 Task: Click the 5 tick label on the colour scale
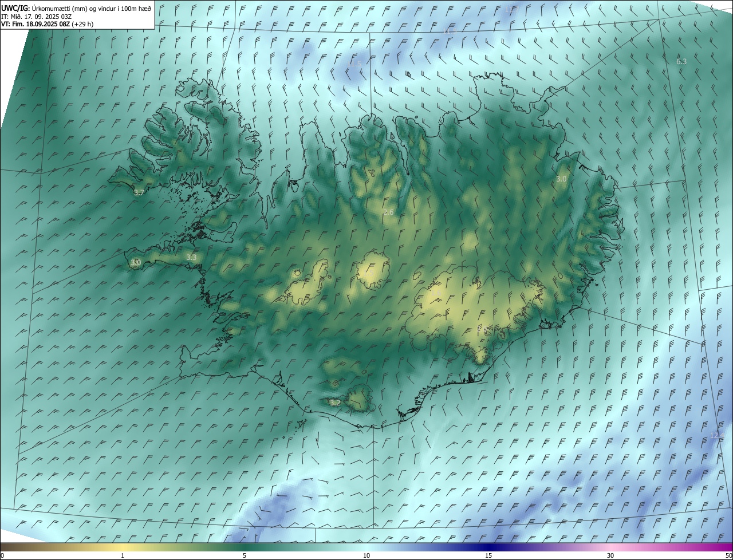point(245,555)
